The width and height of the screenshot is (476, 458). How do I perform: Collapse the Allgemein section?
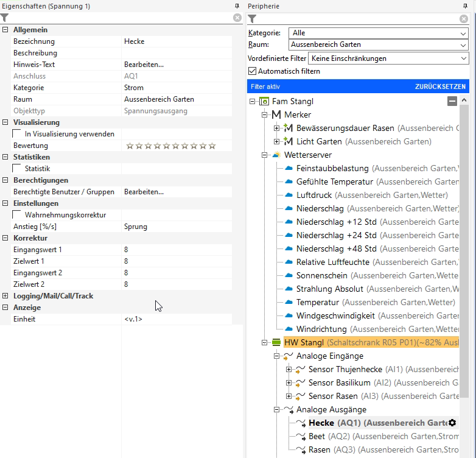[5, 30]
